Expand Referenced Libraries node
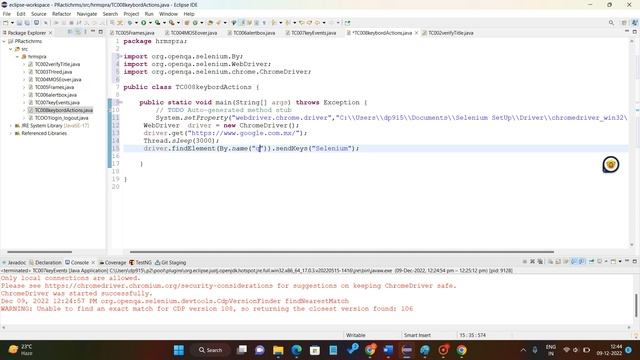Viewport: 640px width, 360px height. (x=11, y=133)
